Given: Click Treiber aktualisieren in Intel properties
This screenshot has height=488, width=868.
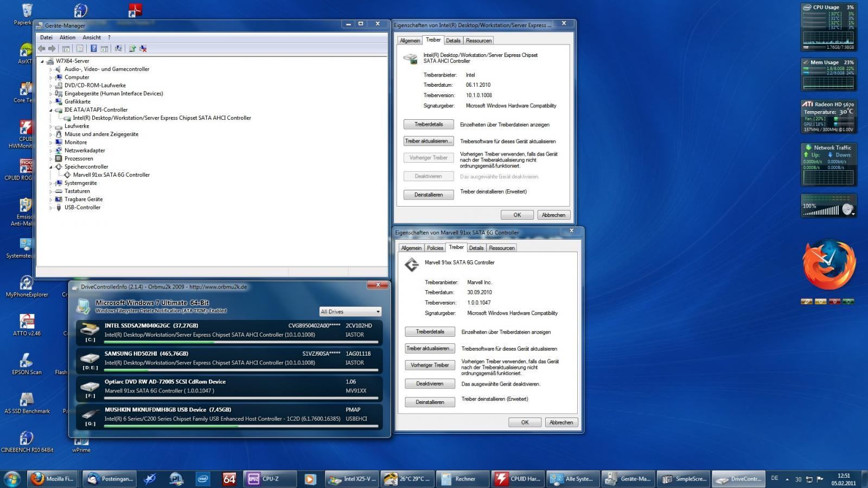Looking at the screenshot, I should pyautogui.click(x=429, y=141).
